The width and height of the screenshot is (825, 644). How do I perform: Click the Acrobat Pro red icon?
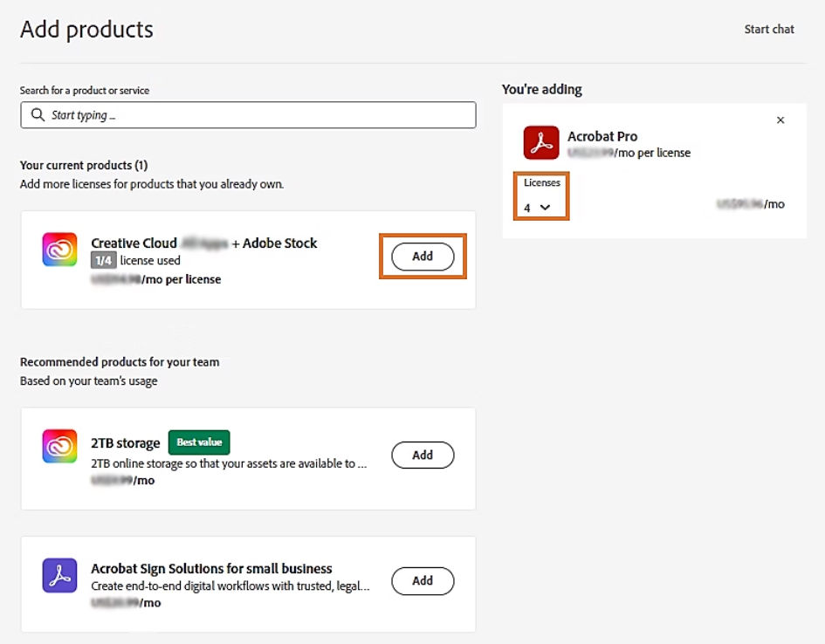[541, 142]
